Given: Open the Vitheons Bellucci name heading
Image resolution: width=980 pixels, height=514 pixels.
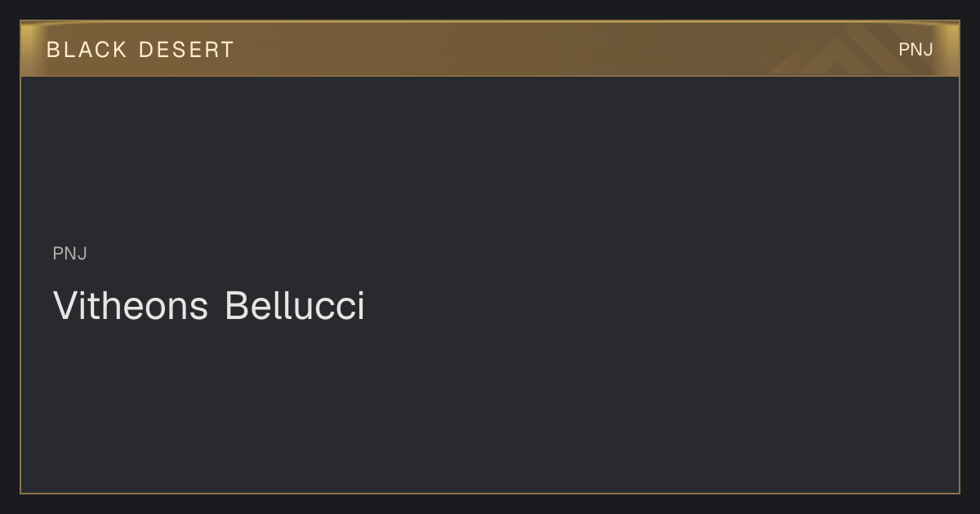Looking at the screenshot, I should click(209, 306).
